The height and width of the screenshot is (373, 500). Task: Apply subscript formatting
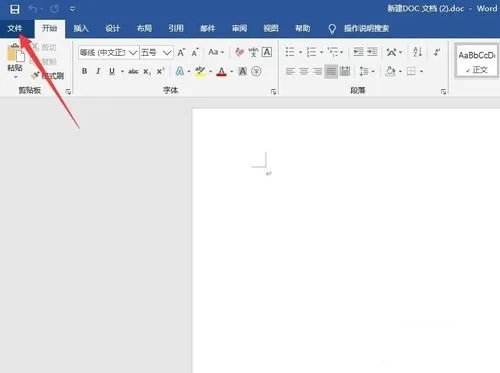[x=147, y=72]
